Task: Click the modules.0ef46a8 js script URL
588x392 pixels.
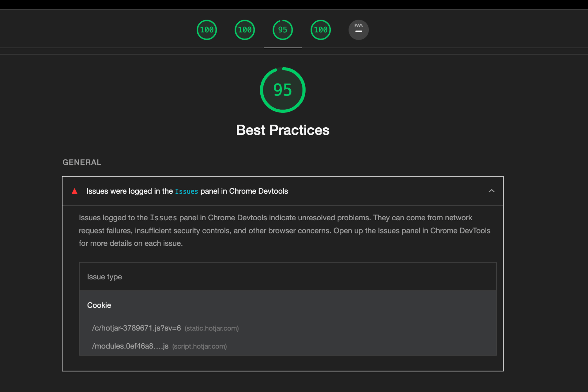Action: click(130, 346)
